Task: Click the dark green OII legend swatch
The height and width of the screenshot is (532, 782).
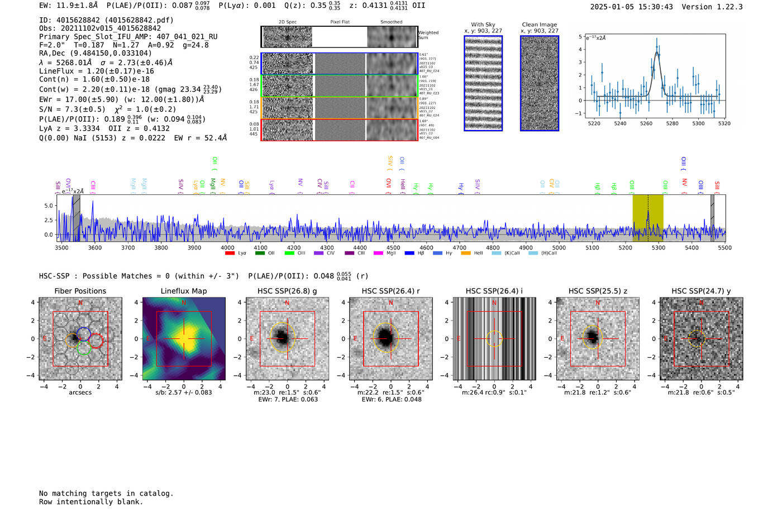Action: pos(260,253)
